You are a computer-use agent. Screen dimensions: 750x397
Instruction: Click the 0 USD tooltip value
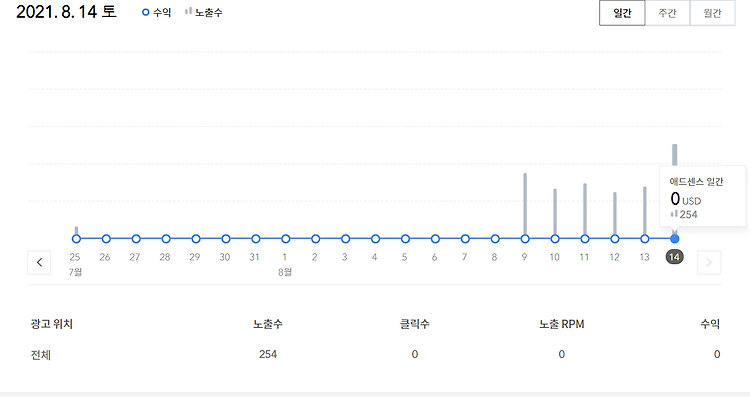point(685,198)
